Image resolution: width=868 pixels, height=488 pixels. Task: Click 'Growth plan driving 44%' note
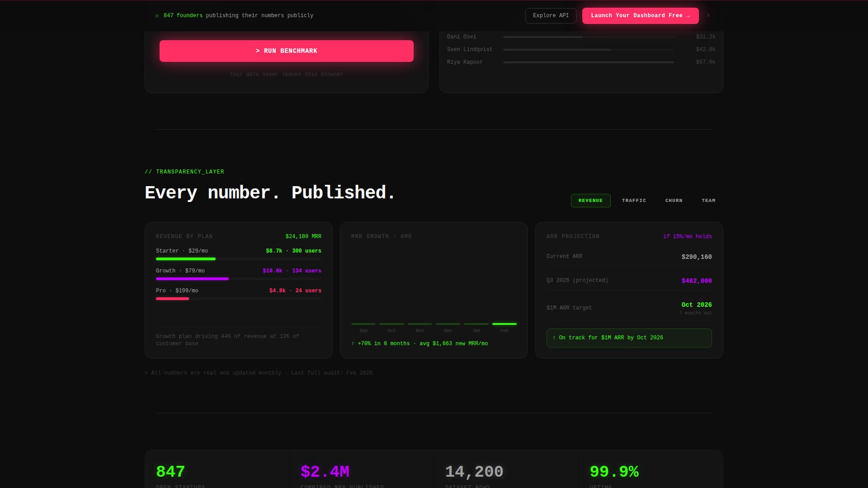pyautogui.click(x=227, y=340)
